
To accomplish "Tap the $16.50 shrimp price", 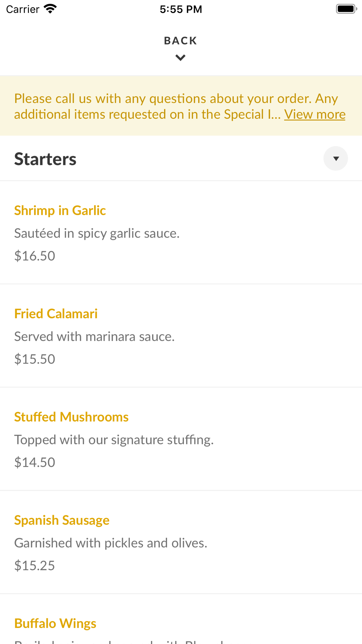I will click(35, 256).
